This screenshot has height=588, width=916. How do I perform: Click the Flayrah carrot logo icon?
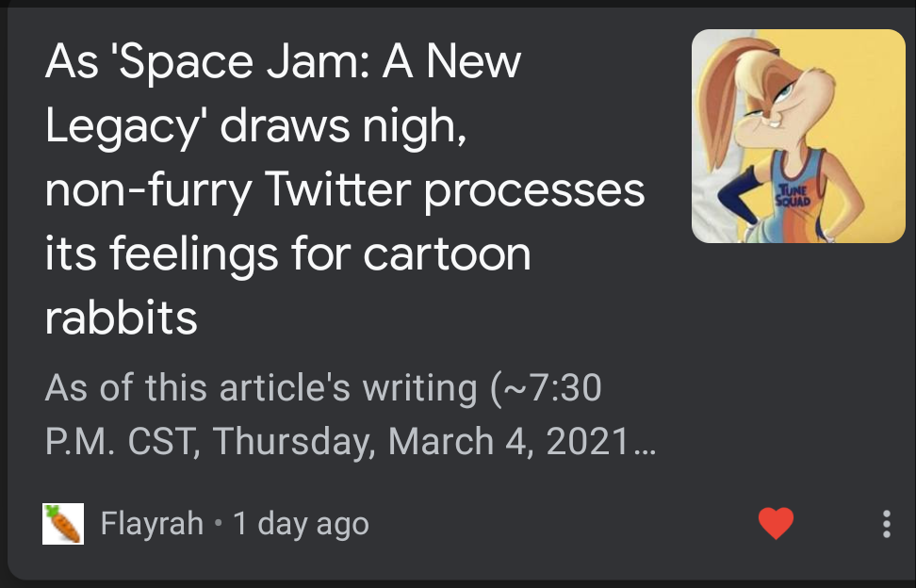point(63,523)
